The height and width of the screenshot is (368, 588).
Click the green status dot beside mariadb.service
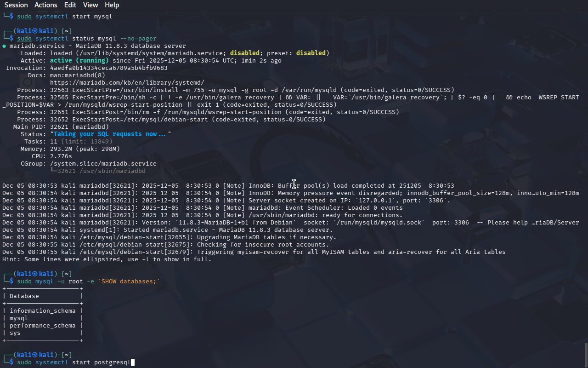coord(4,46)
